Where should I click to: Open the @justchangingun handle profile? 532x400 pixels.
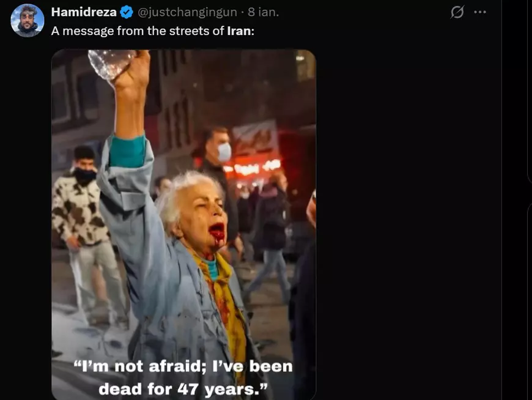pos(187,12)
